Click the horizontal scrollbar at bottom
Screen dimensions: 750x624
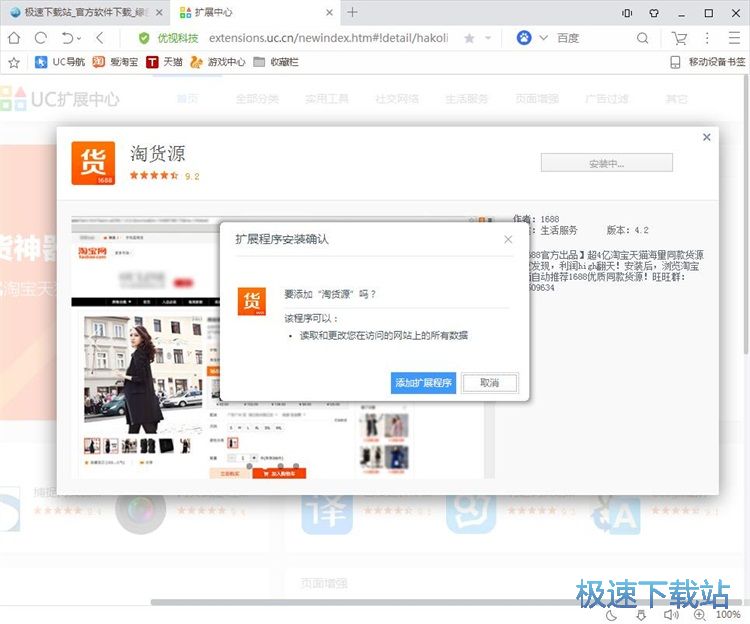447,602
